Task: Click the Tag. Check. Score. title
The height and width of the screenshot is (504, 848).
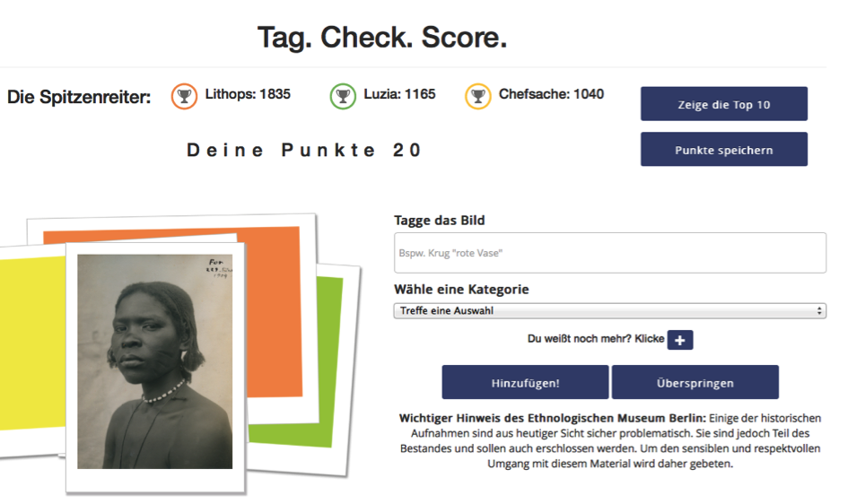Action: point(382,37)
